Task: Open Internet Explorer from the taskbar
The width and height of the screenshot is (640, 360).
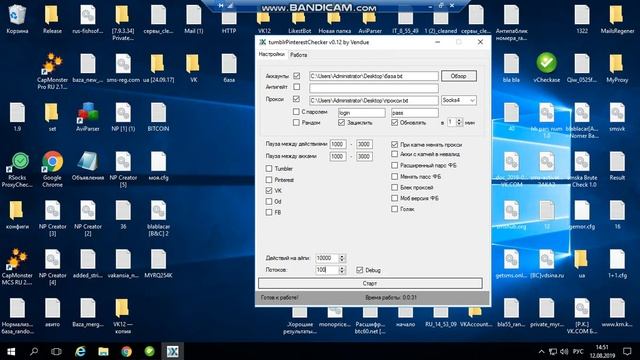Action: 80,351
